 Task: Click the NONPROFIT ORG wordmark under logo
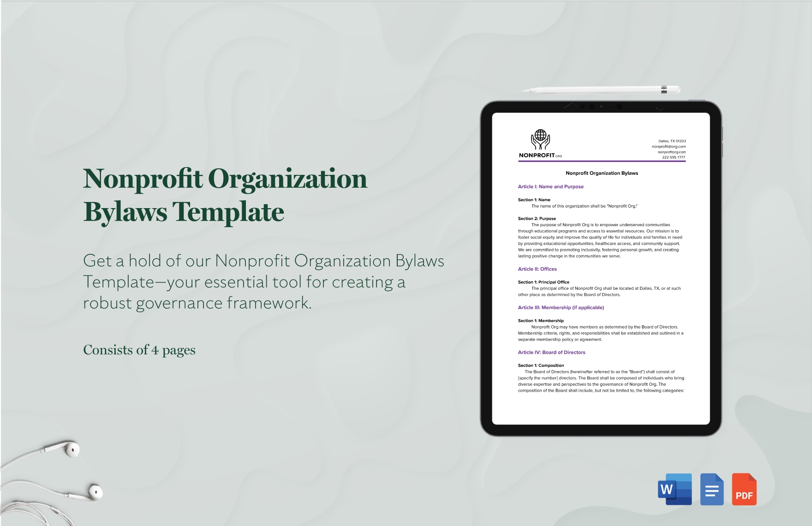tap(540, 155)
